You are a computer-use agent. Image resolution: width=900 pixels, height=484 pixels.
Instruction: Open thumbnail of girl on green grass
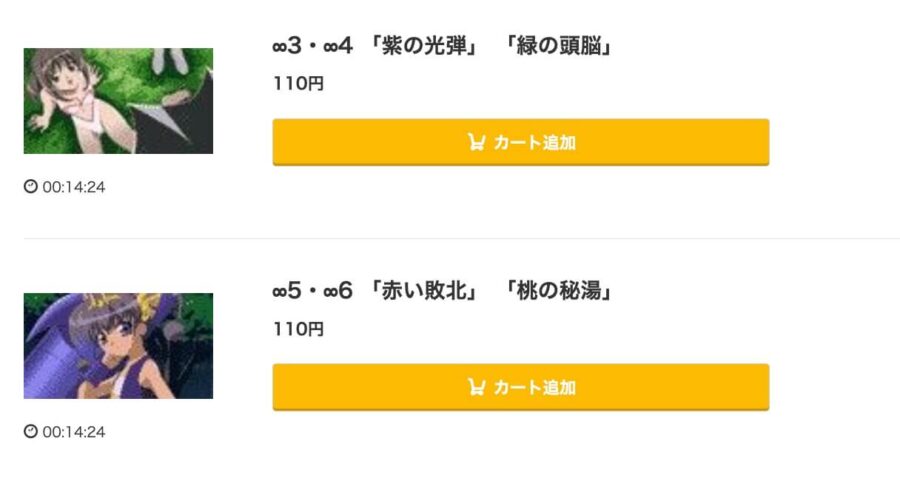tap(118, 101)
